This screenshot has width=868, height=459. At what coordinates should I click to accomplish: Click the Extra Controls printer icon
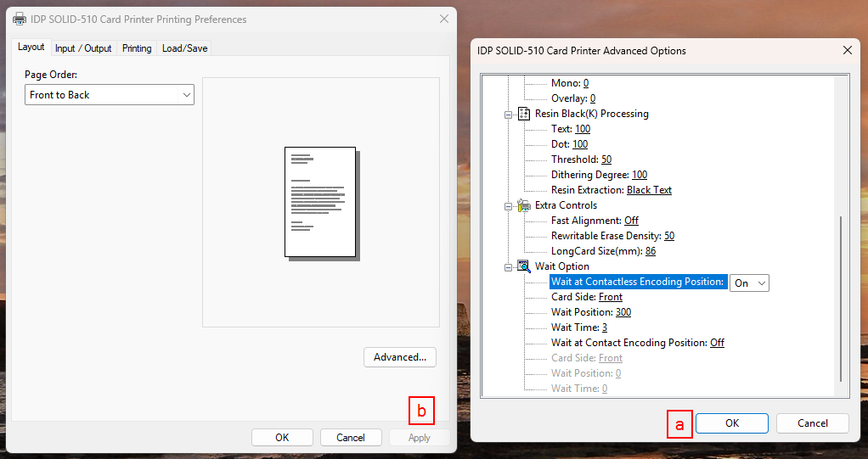[524, 205]
